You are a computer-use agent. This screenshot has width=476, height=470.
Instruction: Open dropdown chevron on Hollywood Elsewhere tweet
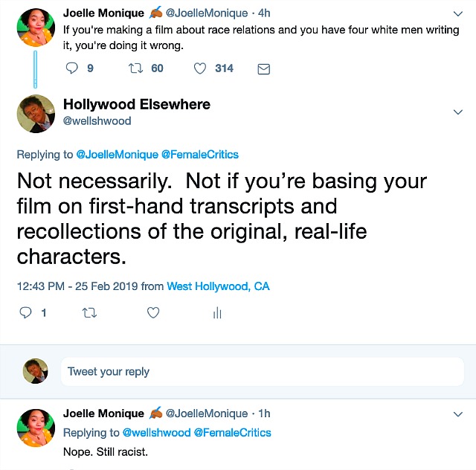pyautogui.click(x=457, y=112)
